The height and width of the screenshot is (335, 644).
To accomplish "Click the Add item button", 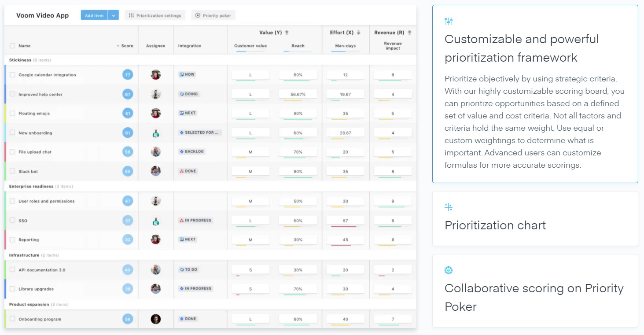I will [x=93, y=15].
